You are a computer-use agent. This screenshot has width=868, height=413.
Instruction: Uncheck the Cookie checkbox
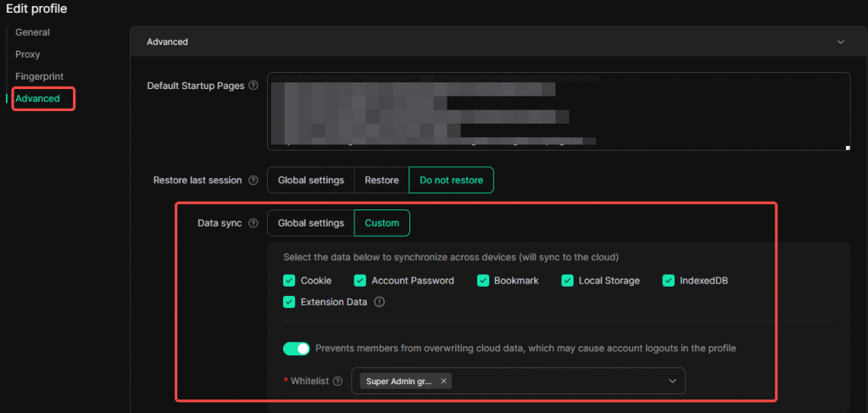click(x=289, y=281)
